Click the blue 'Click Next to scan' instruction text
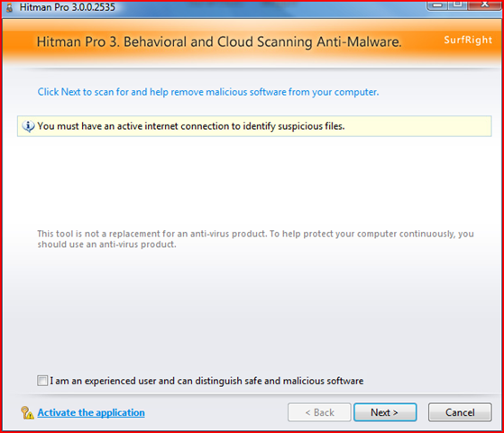The width and height of the screenshot is (504, 433). tap(208, 92)
